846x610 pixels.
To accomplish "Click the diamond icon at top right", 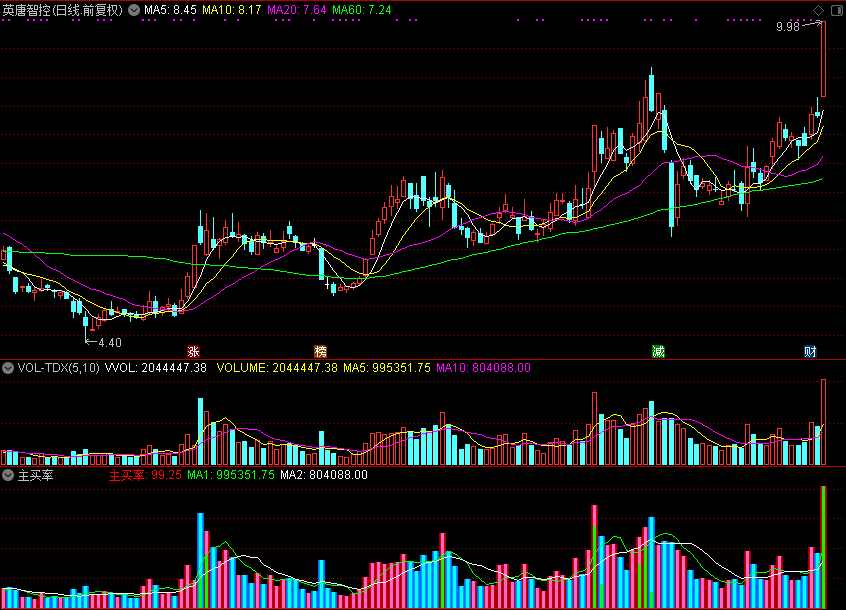I will tap(818, 10).
